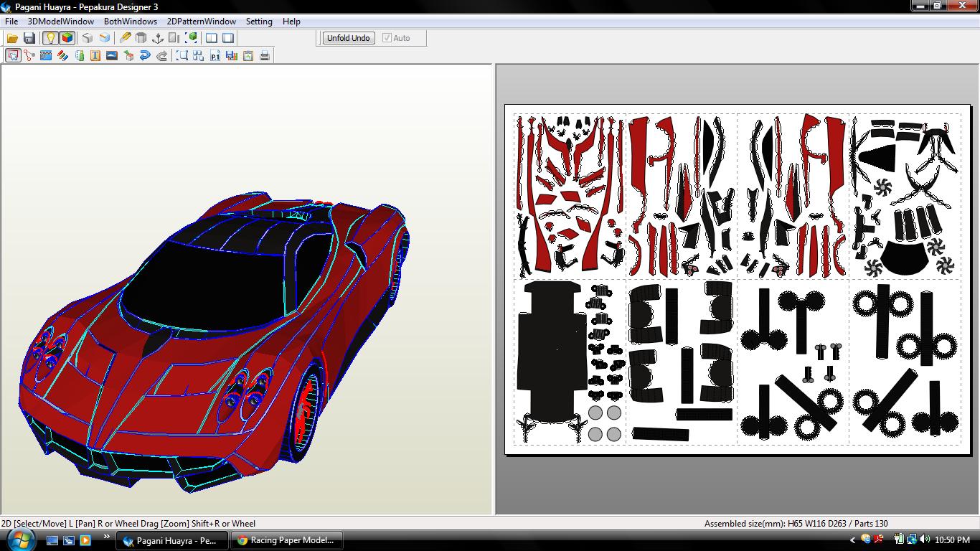Image resolution: width=980 pixels, height=551 pixels.
Task: Expand the quick launch chevron on taskbar
Action: coord(107,536)
